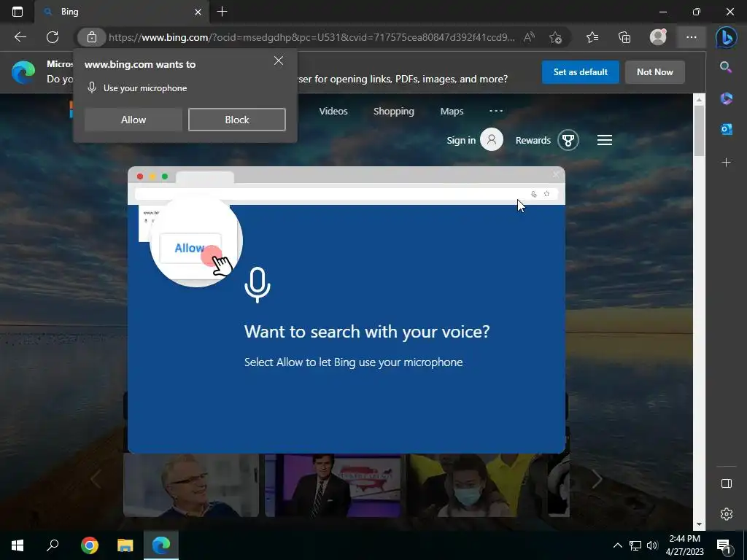Open network status tray icon
The width and height of the screenshot is (747, 560).
pos(635,545)
